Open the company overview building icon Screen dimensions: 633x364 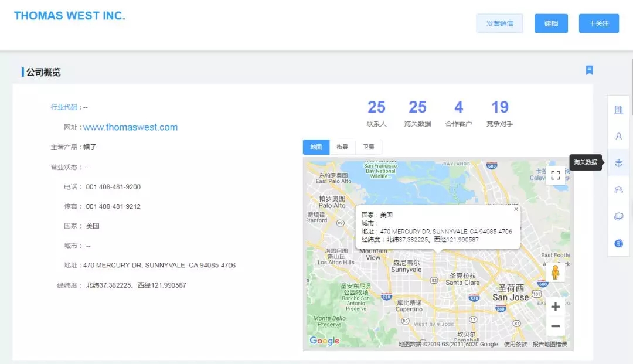click(x=618, y=108)
